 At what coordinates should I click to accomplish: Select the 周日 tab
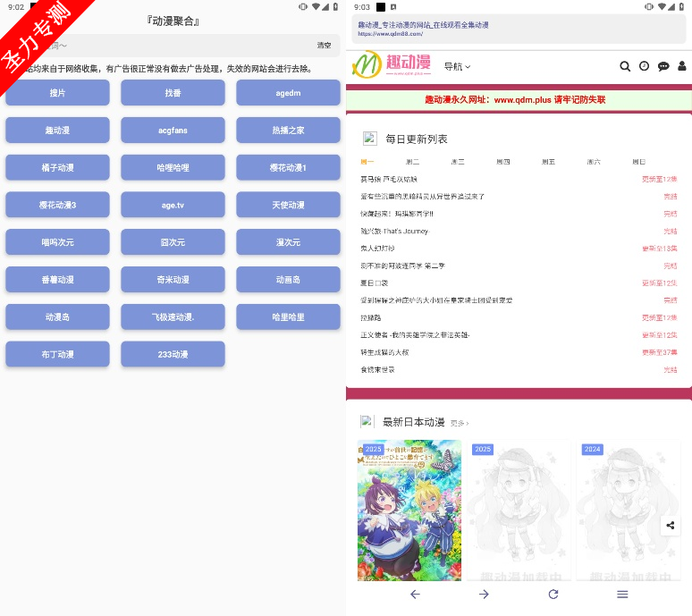click(x=639, y=162)
